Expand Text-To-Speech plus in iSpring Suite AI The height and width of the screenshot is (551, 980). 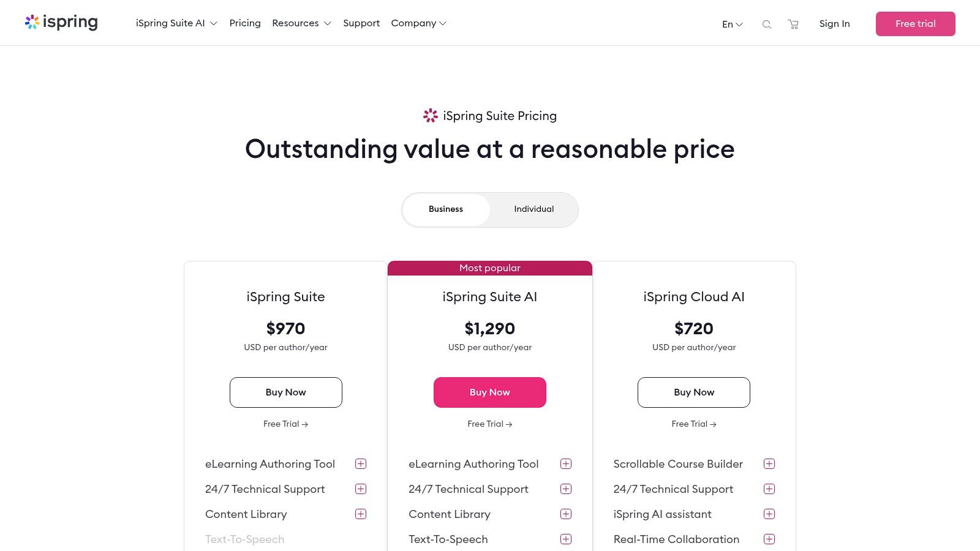pyautogui.click(x=566, y=539)
